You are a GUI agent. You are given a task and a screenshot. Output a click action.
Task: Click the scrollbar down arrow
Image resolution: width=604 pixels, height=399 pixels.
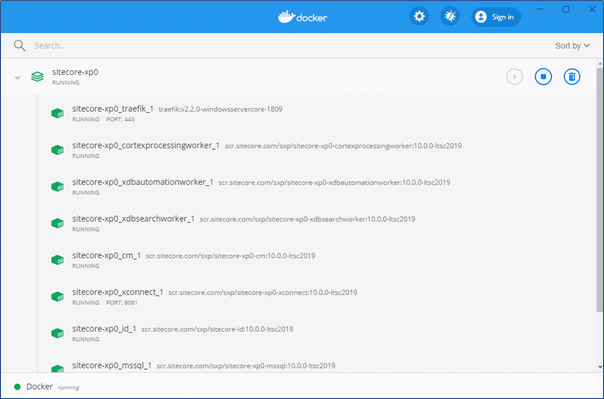pyautogui.click(x=600, y=367)
